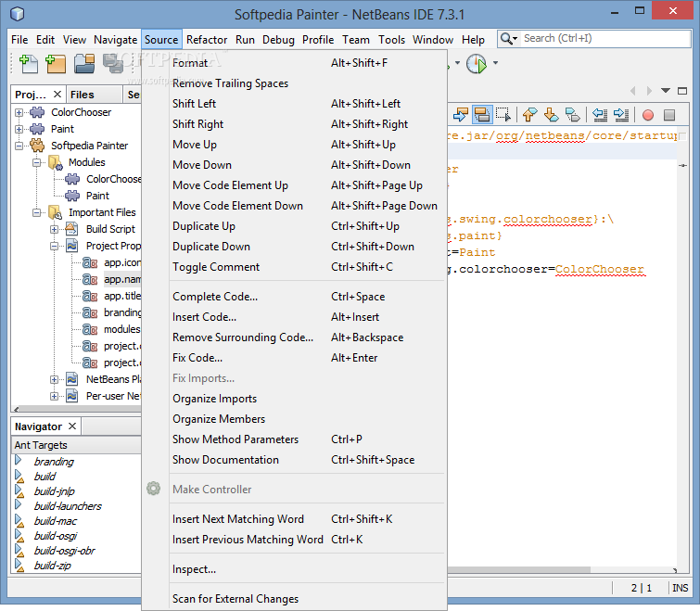Click the gear icon beside Make Controller
The height and width of the screenshot is (611, 700).
tap(153, 489)
